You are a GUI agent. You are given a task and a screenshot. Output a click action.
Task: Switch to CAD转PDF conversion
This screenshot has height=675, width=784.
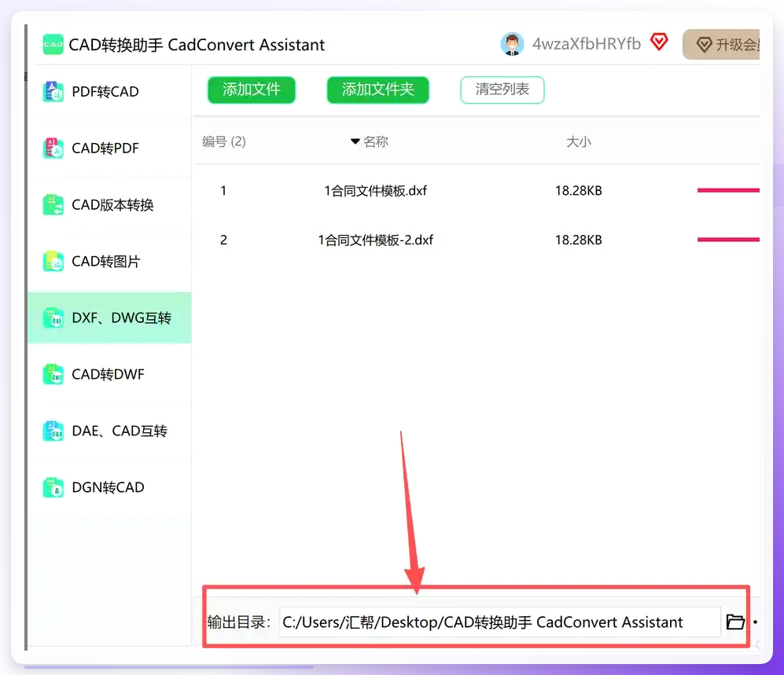click(109, 148)
